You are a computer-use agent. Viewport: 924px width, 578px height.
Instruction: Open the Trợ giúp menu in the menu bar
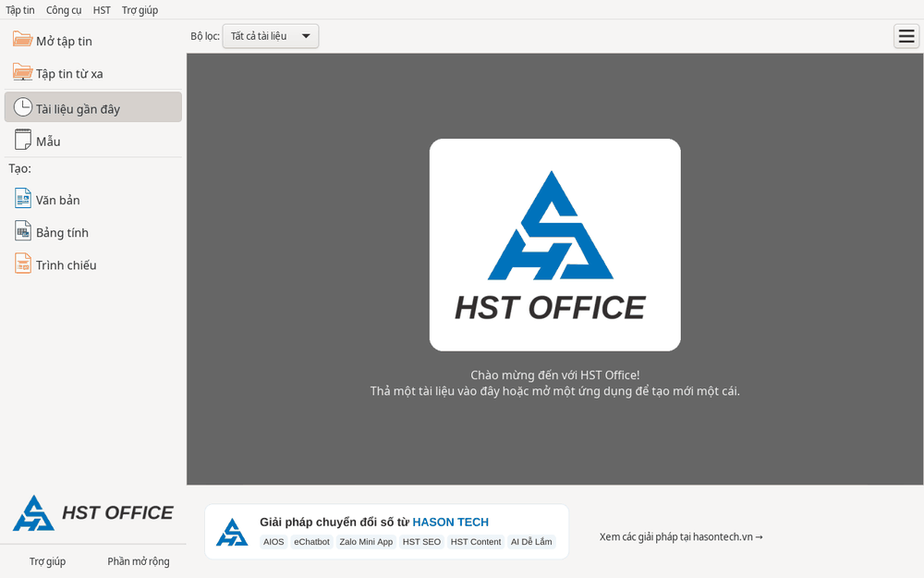coord(140,10)
